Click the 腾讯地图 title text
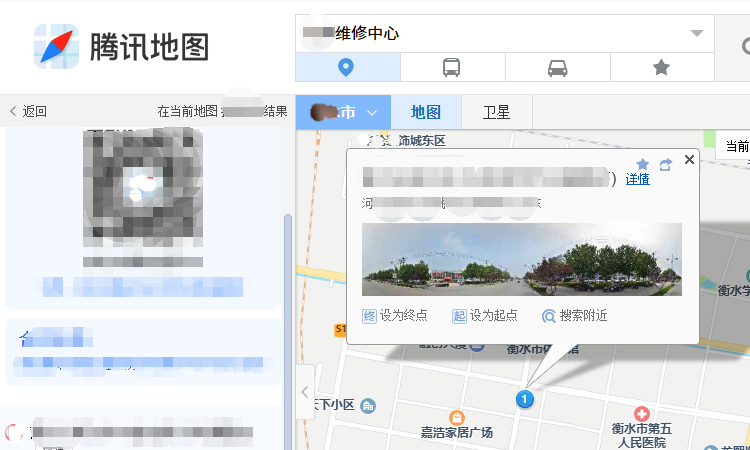This screenshot has width=750, height=450. coord(149,47)
